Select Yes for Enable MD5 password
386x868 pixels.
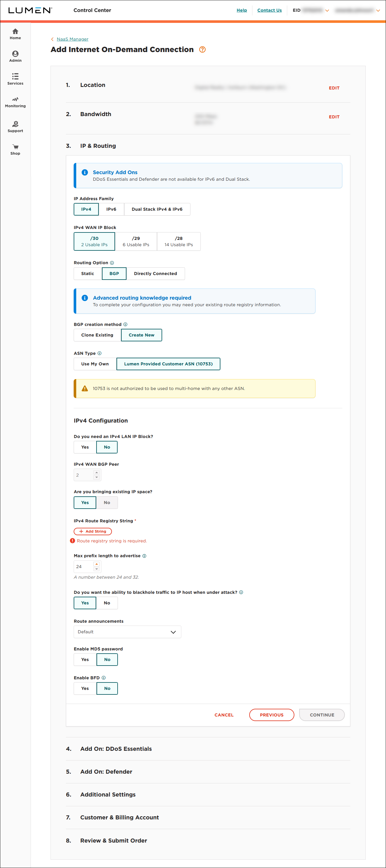85,659
